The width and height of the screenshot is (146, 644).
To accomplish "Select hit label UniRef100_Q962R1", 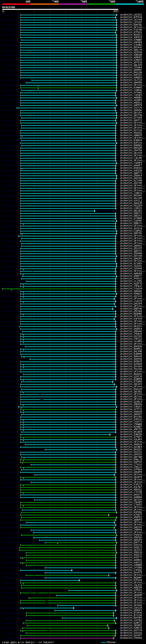I will click(131, 259).
